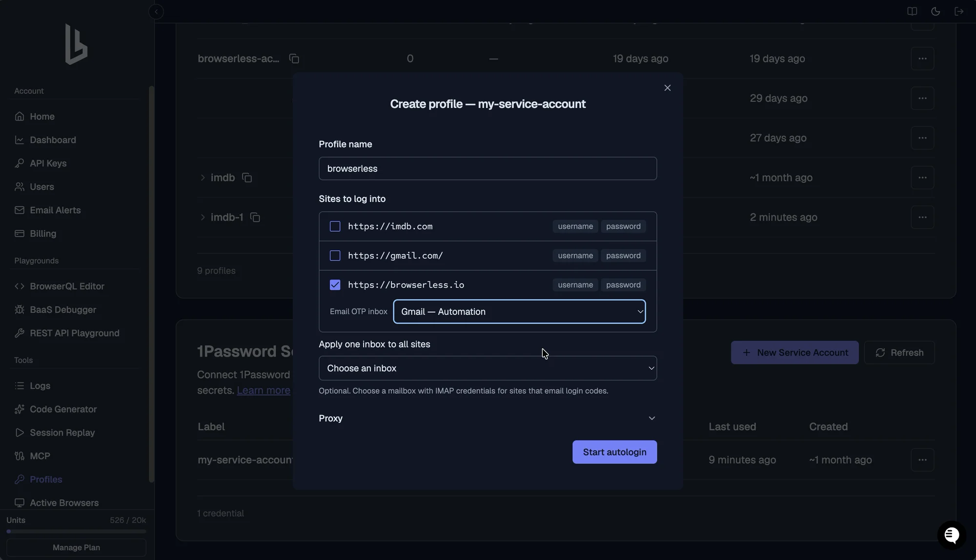Screen dimensions: 976x560
Task: Click the sidebar scrollbar
Action: tap(151, 284)
